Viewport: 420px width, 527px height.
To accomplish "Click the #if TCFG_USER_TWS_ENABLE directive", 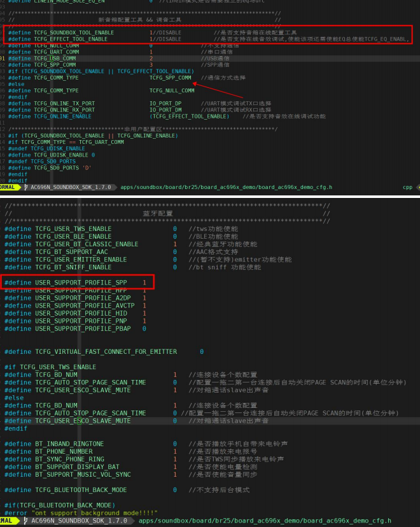I will tap(50, 367).
